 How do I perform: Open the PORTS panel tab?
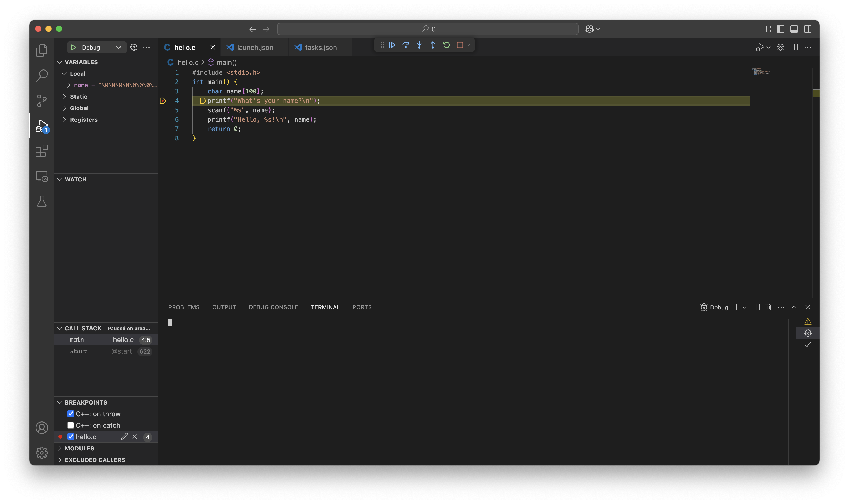tap(362, 307)
